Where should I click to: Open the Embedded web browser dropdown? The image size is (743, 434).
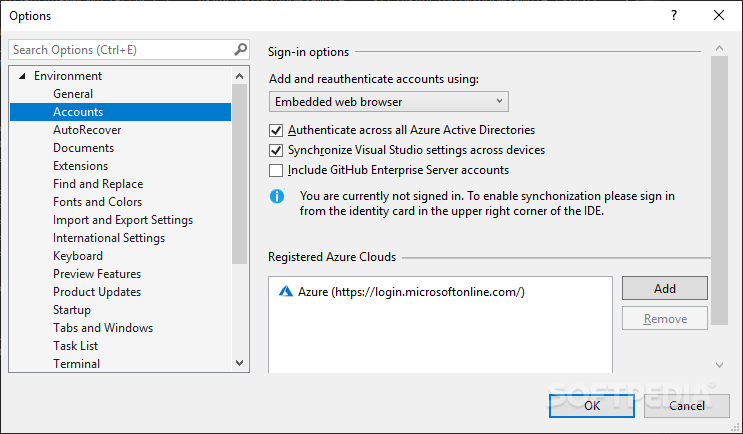(389, 102)
